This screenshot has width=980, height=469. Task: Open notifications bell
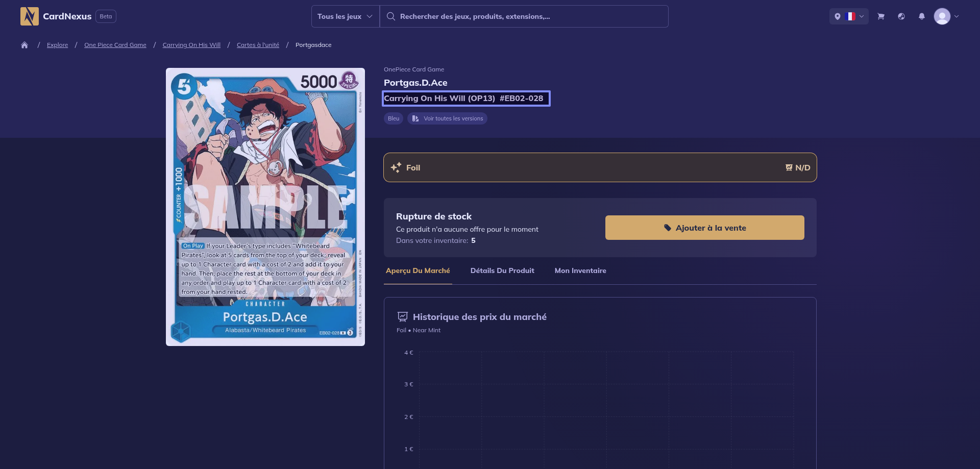921,16
